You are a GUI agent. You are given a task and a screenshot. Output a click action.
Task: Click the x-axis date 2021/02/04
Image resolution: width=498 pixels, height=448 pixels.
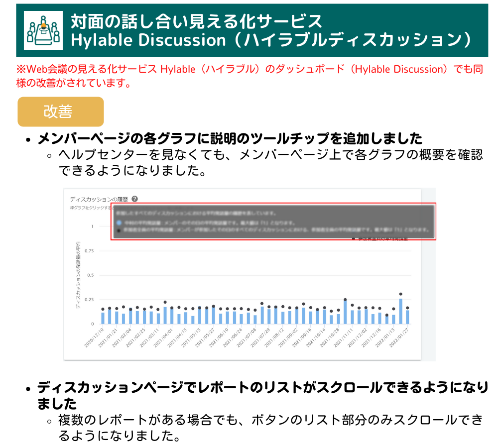click(x=122, y=338)
